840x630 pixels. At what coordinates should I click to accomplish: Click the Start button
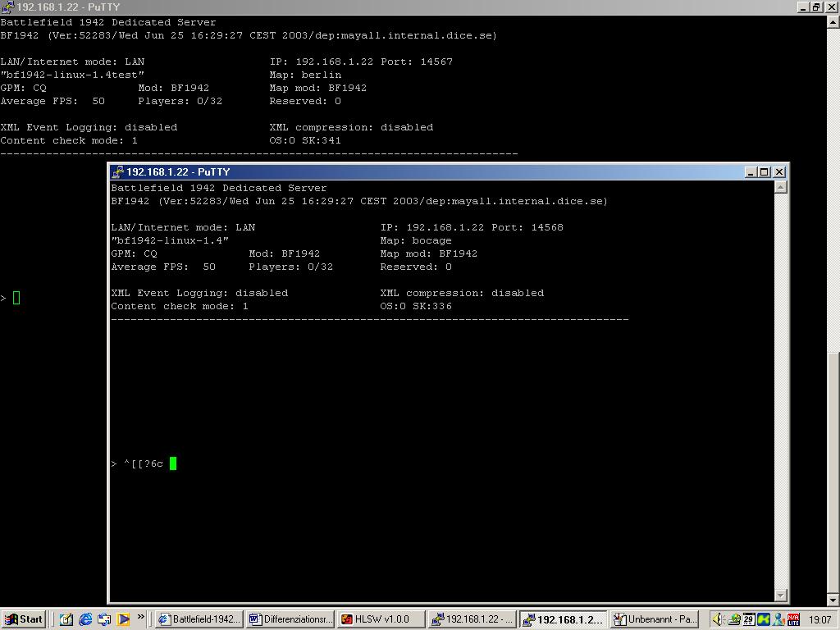[23, 619]
